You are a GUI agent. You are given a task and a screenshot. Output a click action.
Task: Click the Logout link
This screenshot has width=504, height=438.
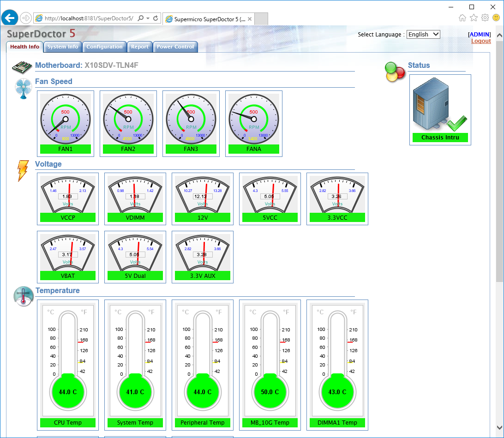point(481,41)
